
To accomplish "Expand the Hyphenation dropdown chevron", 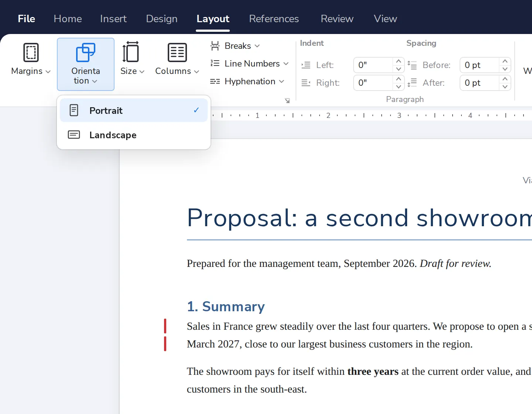I will click(x=282, y=81).
